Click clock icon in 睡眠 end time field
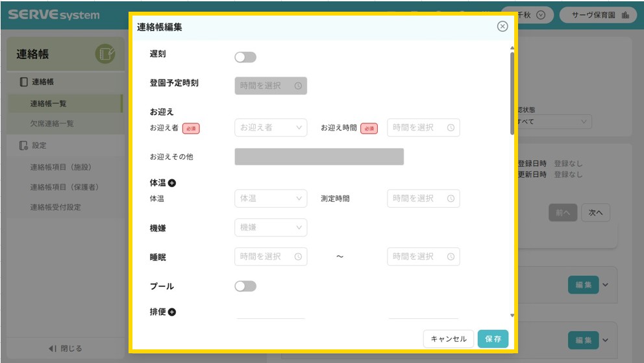The width and height of the screenshot is (644, 363). point(451,257)
